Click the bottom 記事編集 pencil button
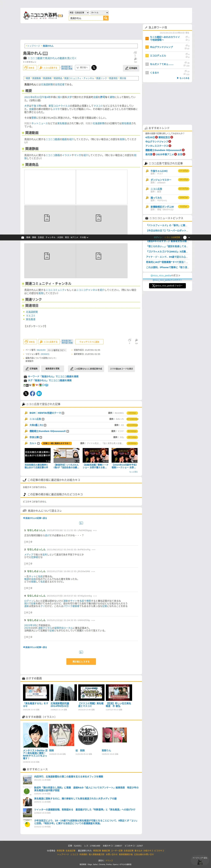 click(x=31, y=369)
